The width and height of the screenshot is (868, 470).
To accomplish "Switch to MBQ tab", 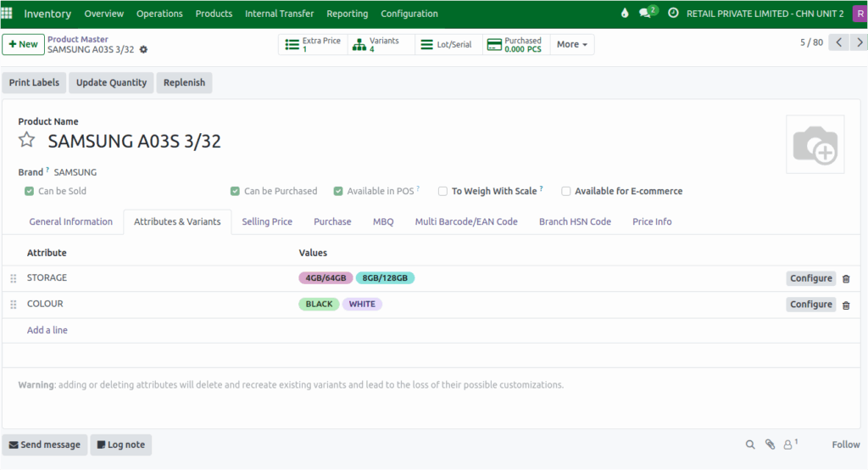I will pos(383,221).
